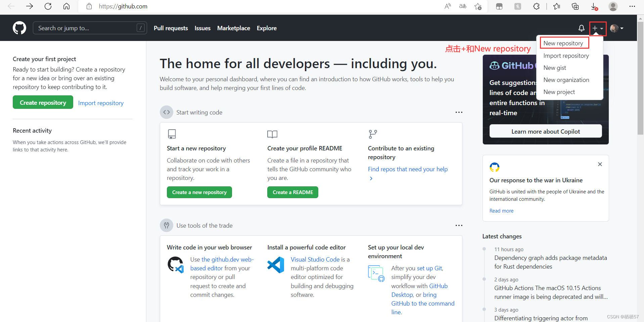644x322 pixels.
Task: Click Read more about Ukraine response
Action: [501, 211]
